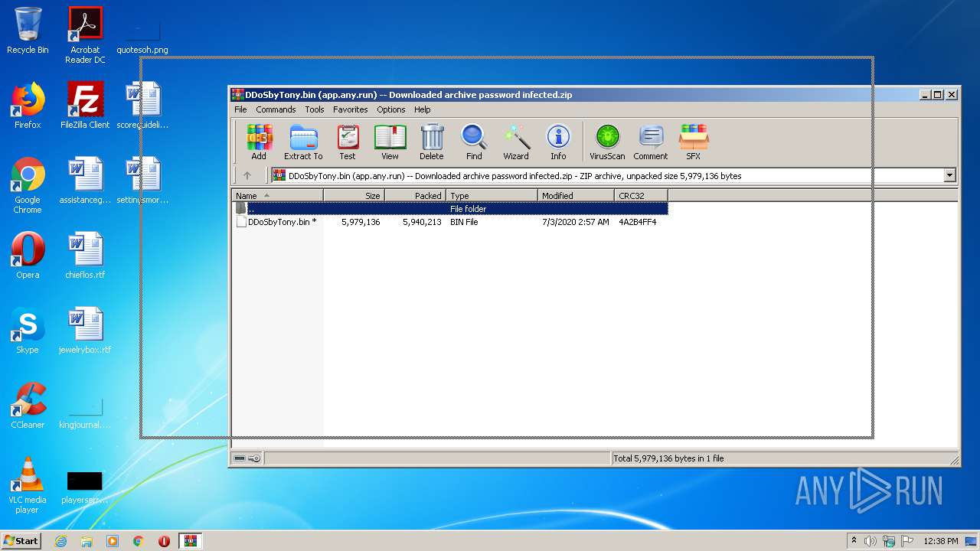Click the status bar total bytes text
Screen dimensions: 980x551
pos(668,458)
